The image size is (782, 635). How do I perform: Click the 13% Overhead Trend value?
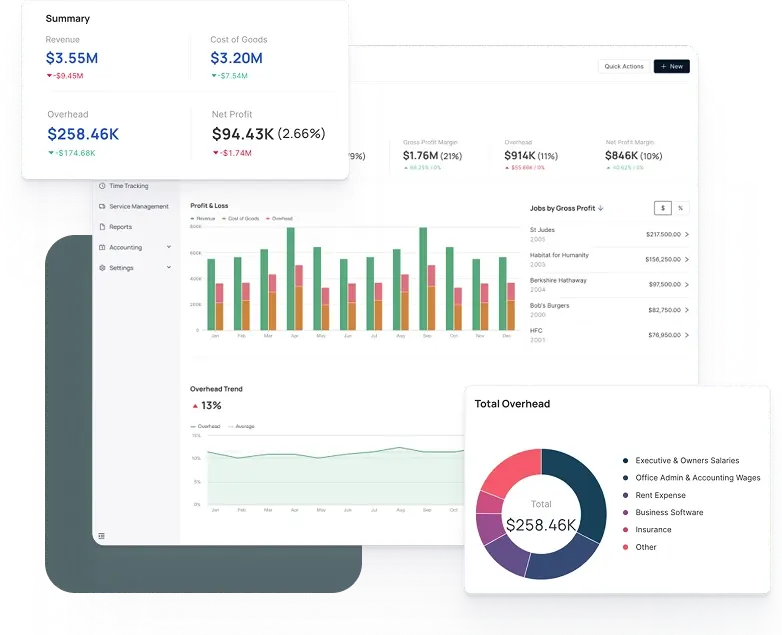(x=211, y=406)
